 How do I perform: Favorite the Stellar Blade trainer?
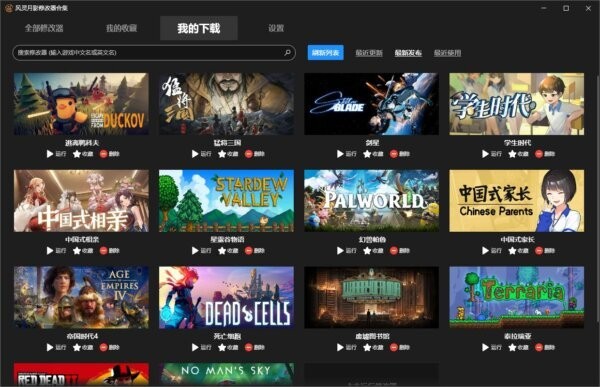pos(373,154)
